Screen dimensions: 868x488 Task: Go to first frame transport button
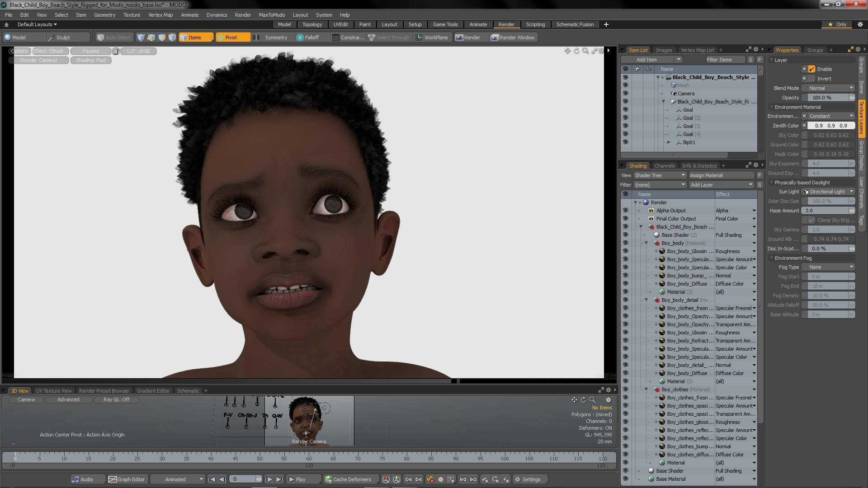(212, 479)
